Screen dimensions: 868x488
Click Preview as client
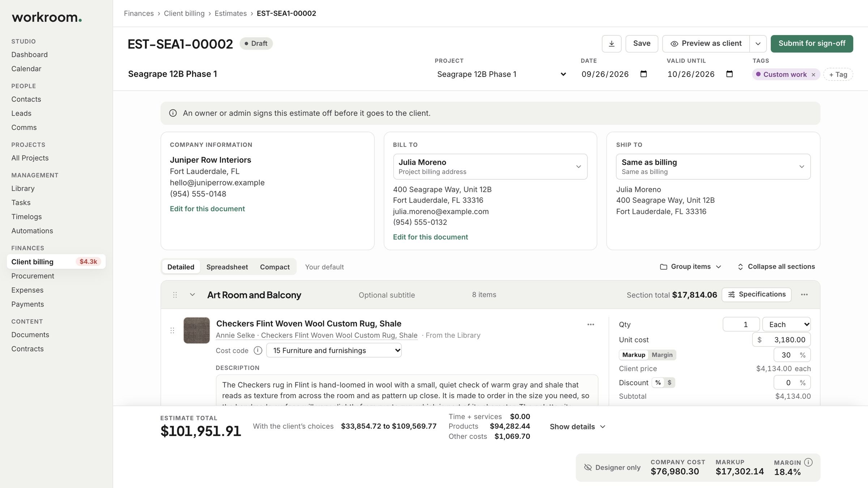[x=706, y=44]
